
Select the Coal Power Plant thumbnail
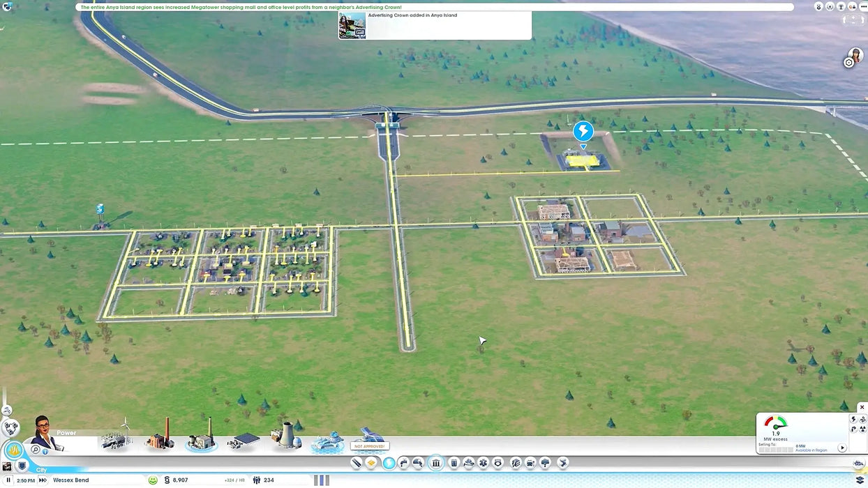tap(160, 435)
